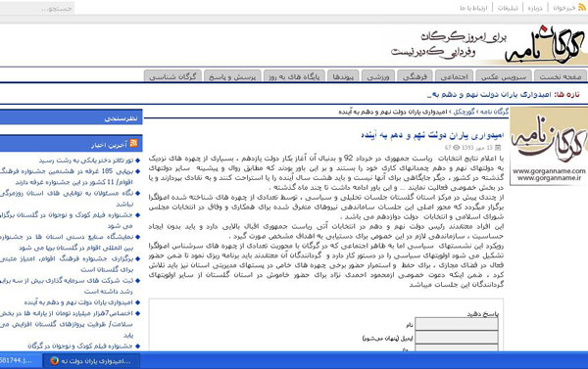The width and height of the screenshot is (588, 369).
Task: Open the سرویس عکس tab
Action: point(504,76)
